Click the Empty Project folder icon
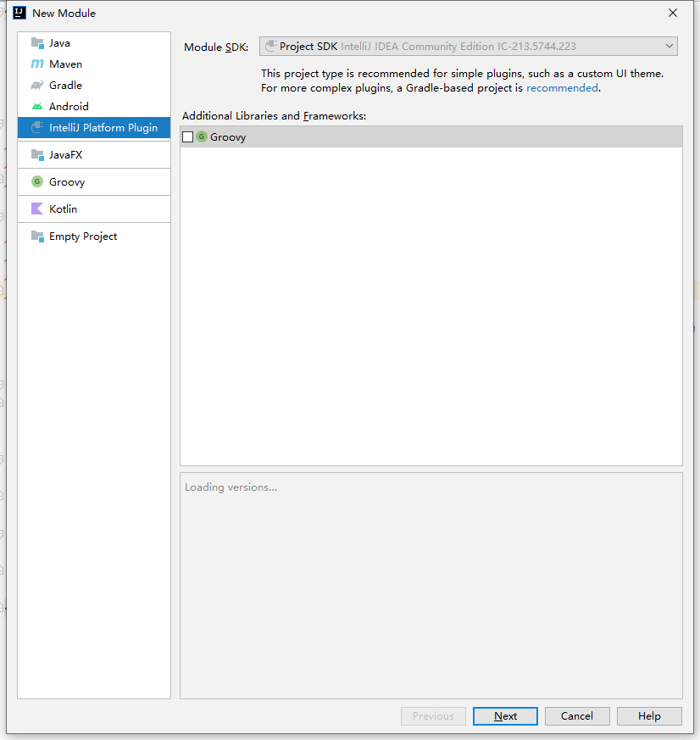This screenshot has width=700, height=740. click(x=37, y=236)
